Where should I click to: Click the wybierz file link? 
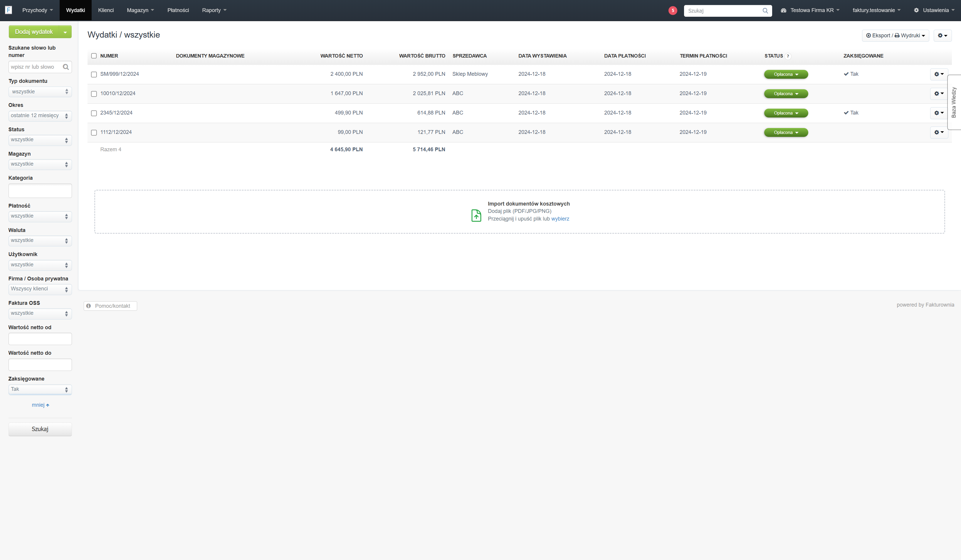(560, 219)
